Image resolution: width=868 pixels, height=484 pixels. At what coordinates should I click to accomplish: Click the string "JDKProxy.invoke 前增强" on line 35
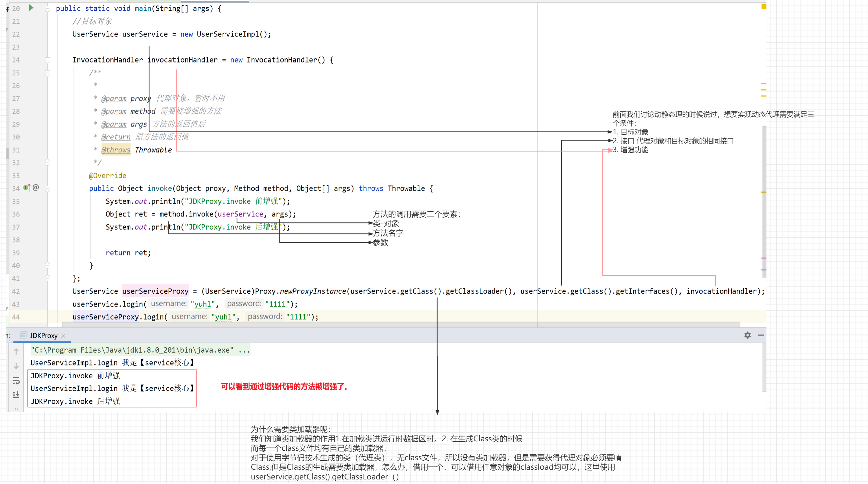(x=233, y=201)
